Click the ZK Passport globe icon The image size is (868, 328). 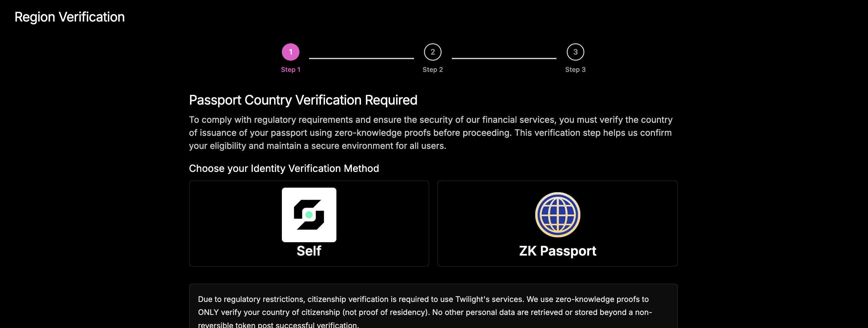click(557, 214)
